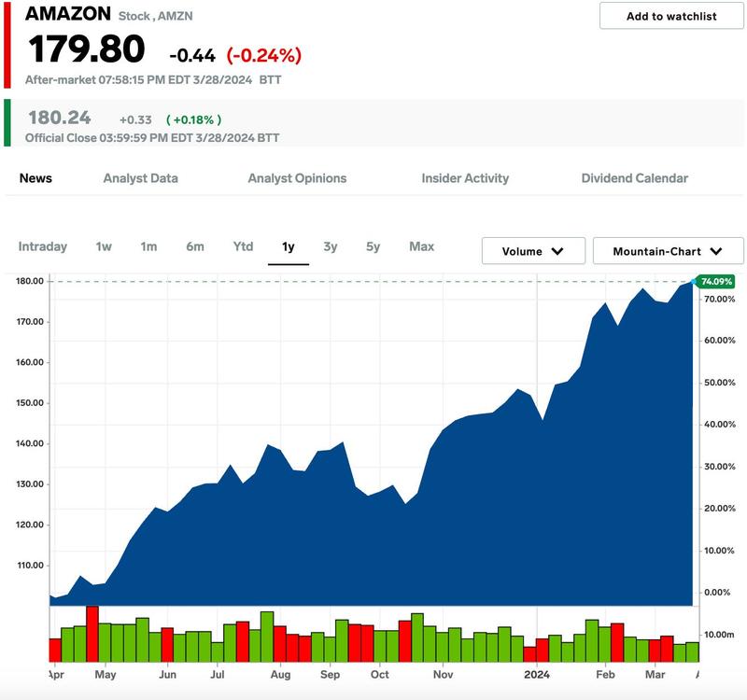Click the 160.00 price axis label

tap(30, 362)
